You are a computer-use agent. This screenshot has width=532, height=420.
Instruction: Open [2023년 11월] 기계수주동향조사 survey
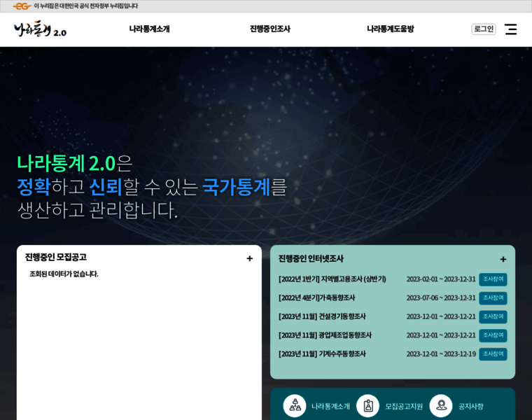pos(322,353)
